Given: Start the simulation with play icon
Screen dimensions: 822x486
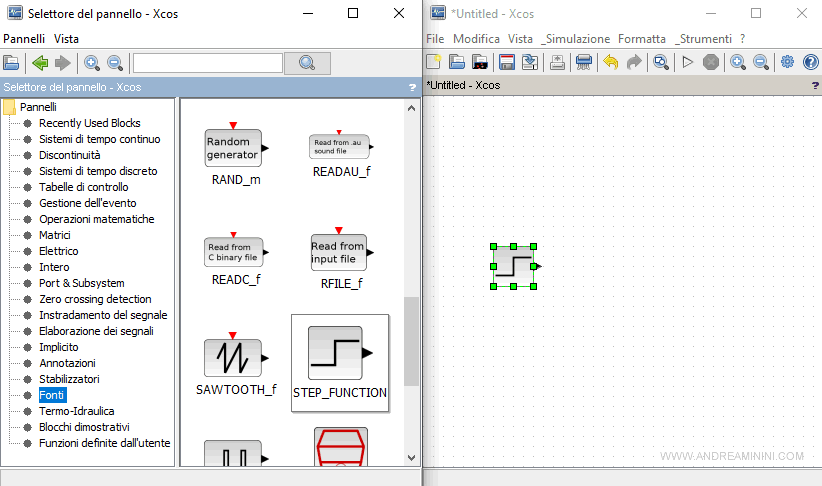Looking at the screenshot, I should [x=687, y=62].
